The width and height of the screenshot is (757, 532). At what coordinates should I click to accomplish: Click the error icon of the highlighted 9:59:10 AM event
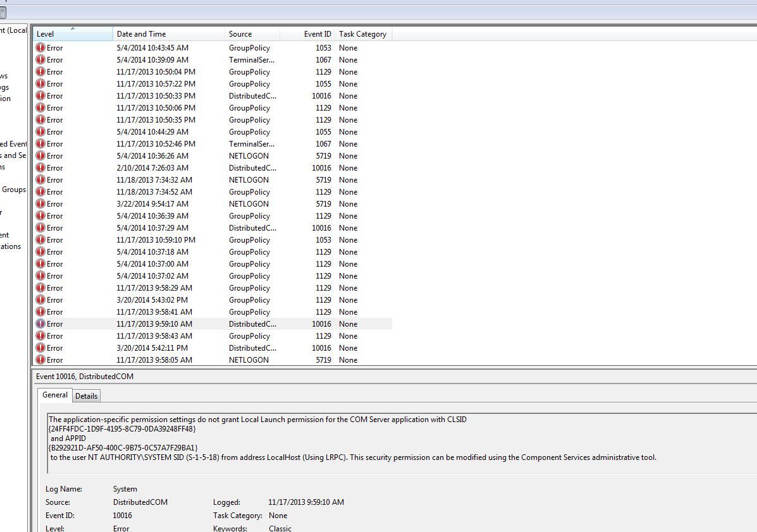click(x=40, y=324)
